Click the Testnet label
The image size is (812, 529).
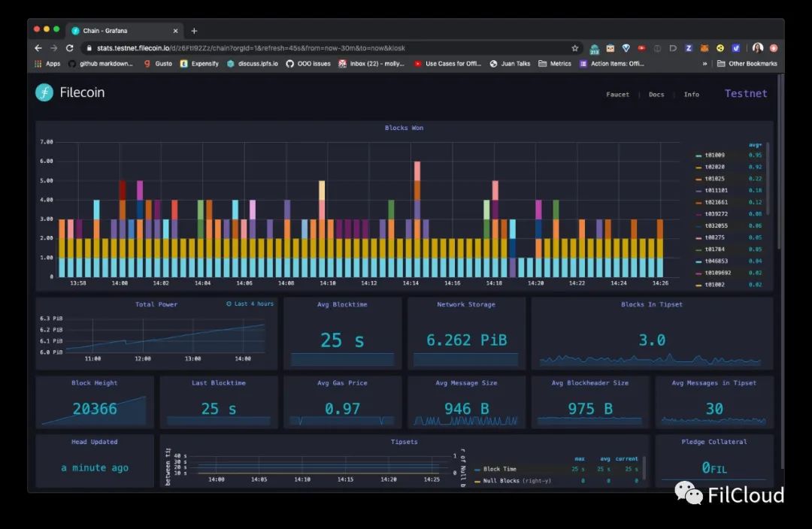tap(746, 94)
